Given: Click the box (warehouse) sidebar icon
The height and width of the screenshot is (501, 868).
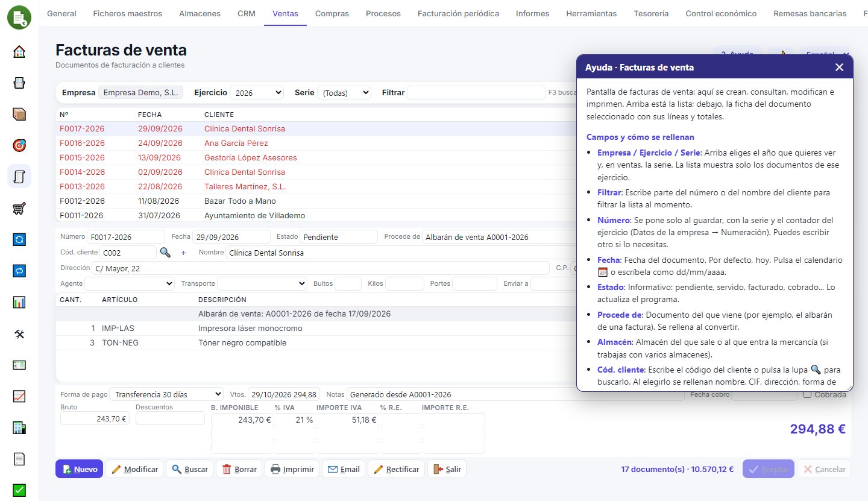Looking at the screenshot, I should pos(19,114).
